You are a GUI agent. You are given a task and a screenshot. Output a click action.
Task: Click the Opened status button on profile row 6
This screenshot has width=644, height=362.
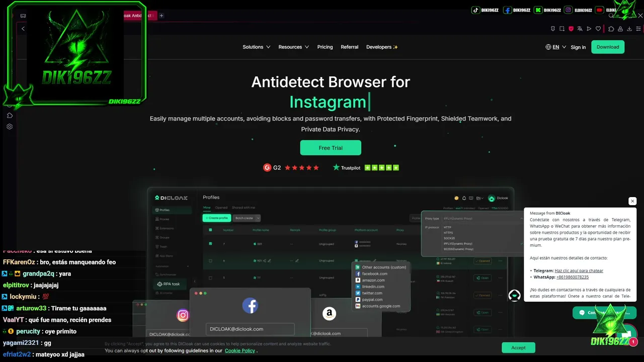[482, 261]
